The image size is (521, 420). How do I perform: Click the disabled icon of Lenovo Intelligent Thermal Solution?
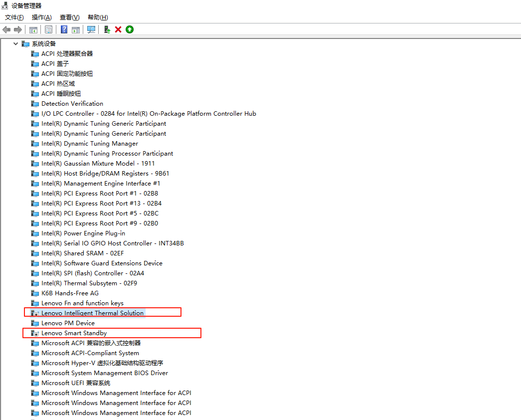coord(34,313)
